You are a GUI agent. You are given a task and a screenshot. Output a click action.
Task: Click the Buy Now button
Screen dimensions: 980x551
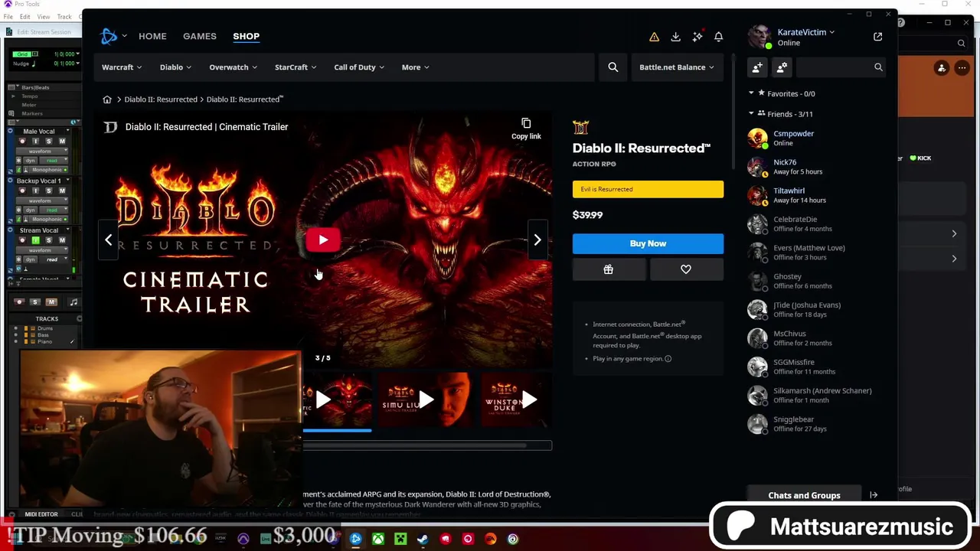click(648, 243)
